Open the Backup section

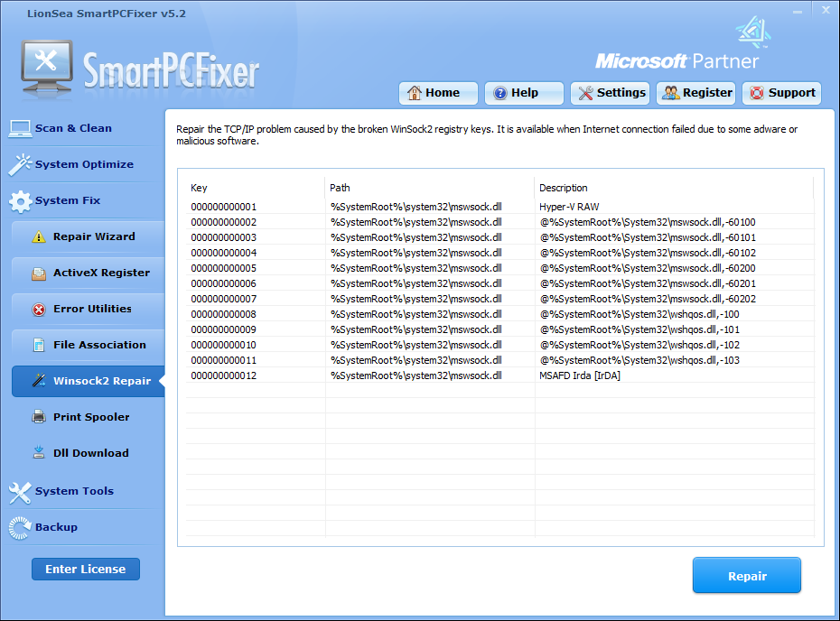56,527
